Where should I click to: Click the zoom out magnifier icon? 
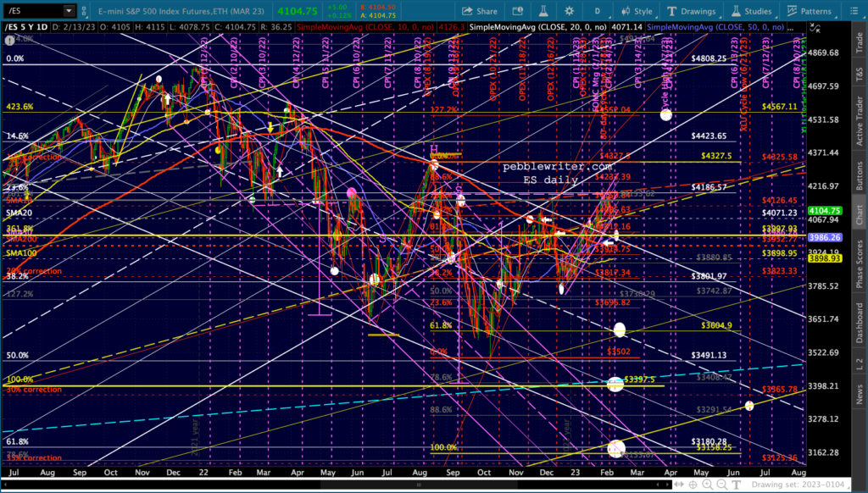[x=722, y=485]
